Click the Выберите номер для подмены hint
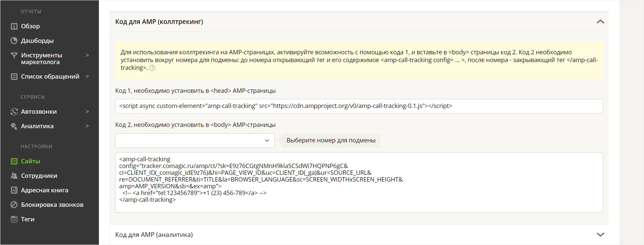This screenshot has height=245, width=644. (331, 140)
